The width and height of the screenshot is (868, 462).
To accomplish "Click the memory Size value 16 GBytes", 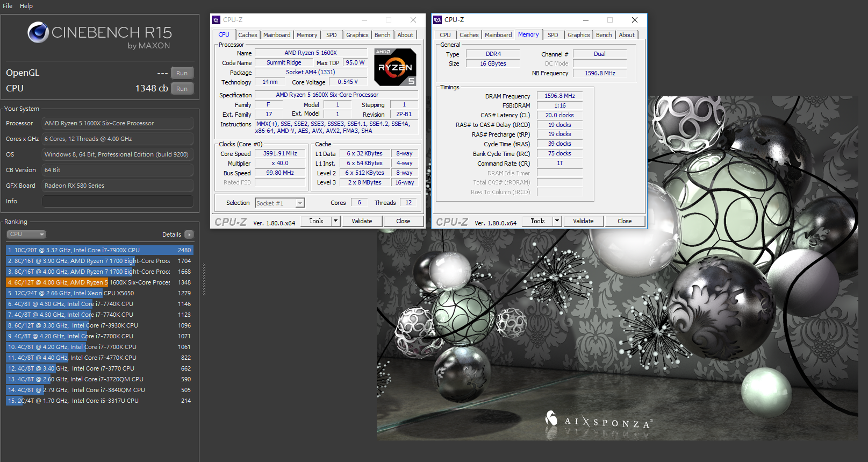I will pyautogui.click(x=493, y=63).
